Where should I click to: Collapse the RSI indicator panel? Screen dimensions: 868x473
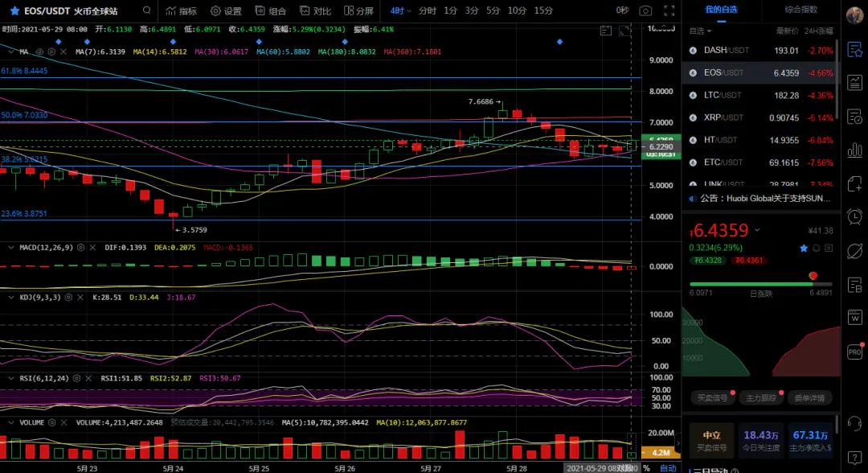click(x=10, y=378)
